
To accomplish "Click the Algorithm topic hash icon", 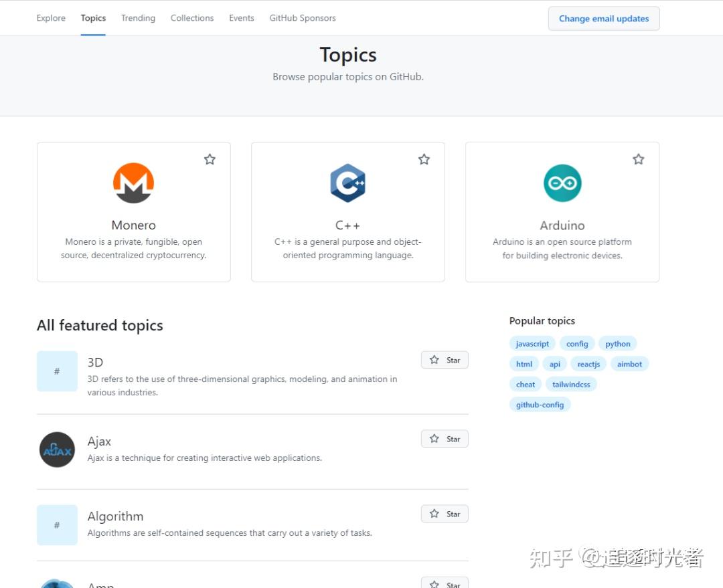I will 57,524.
